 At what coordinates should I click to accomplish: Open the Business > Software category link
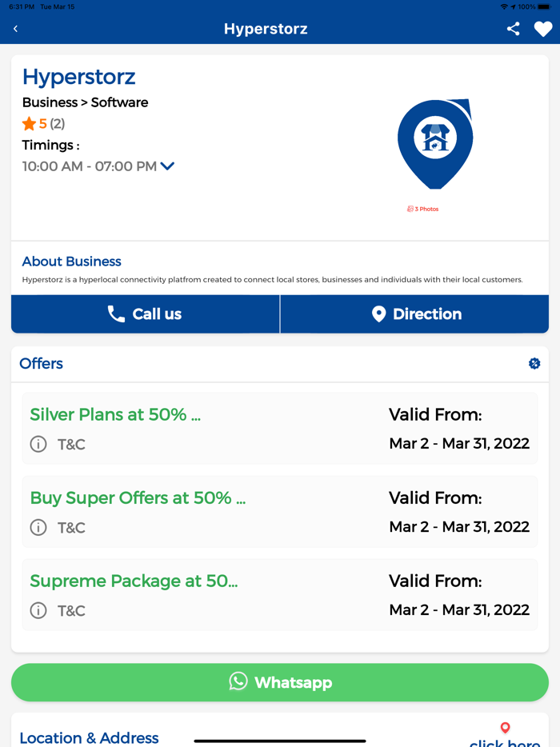[85, 102]
